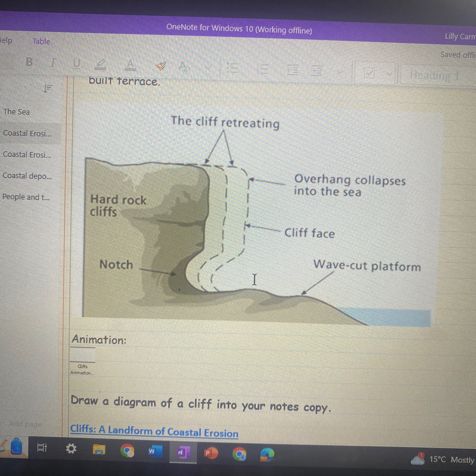Toggle bold formatting in the OneNote ribbon
Viewport: 476px width, 476px height.
(29, 62)
